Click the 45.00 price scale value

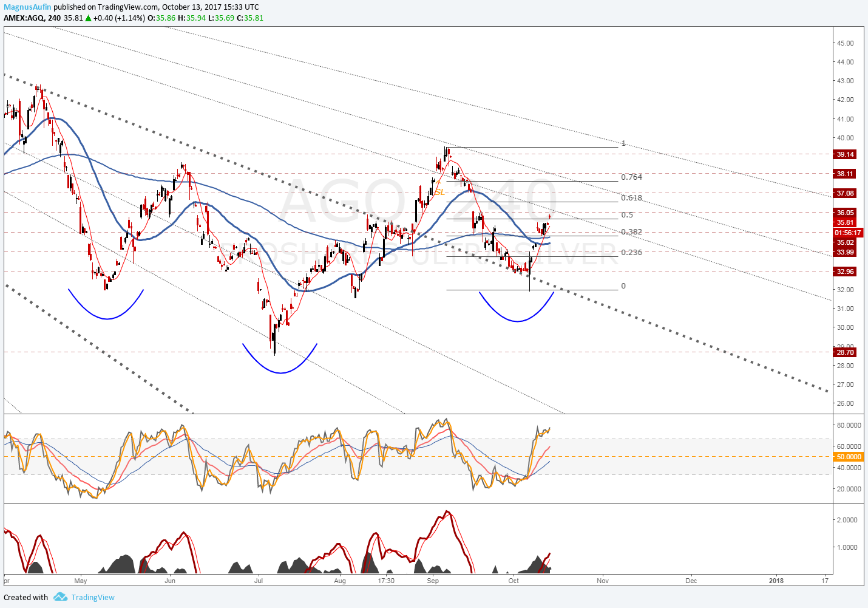(846, 43)
